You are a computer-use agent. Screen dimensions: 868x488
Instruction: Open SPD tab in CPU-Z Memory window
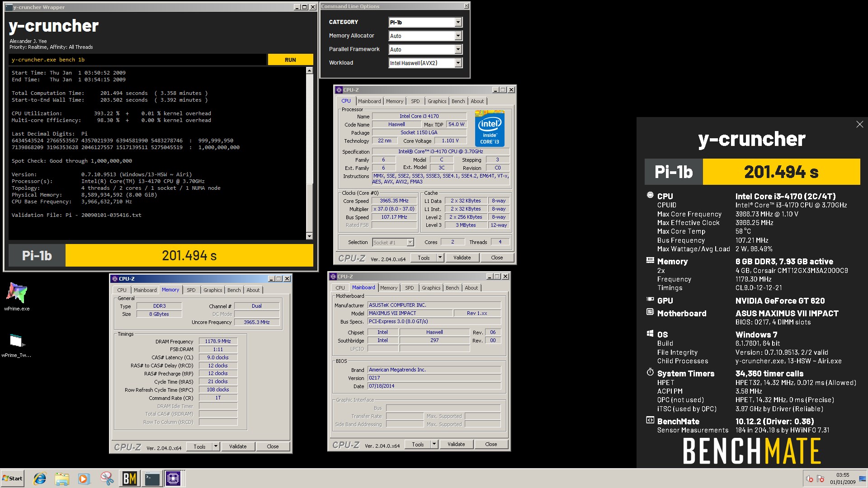pyautogui.click(x=191, y=290)
